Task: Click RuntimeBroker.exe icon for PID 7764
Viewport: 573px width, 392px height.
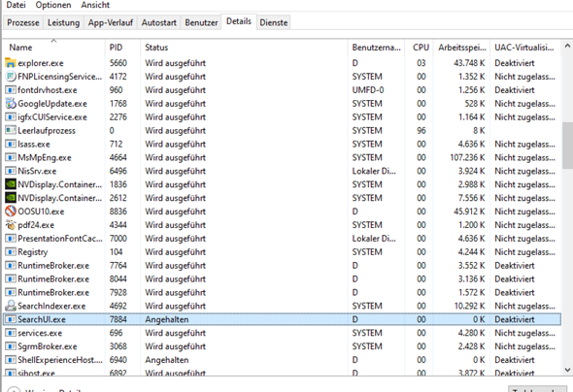Action: pos(11,265)
